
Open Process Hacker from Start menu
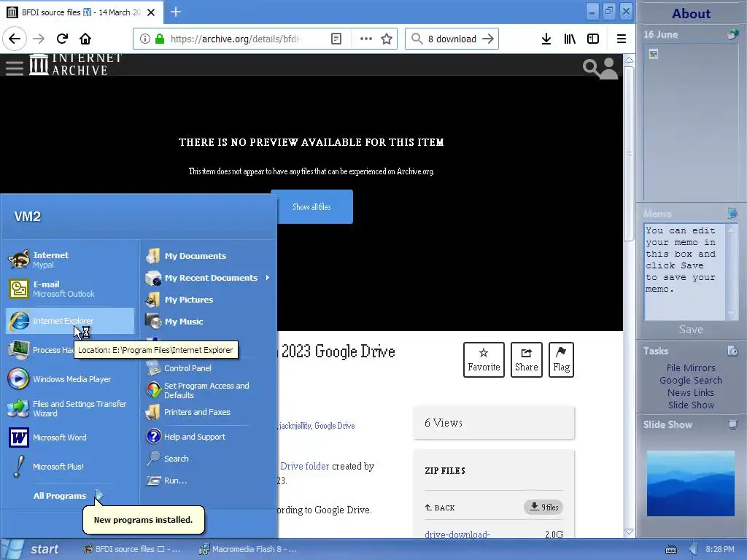pos(41,350)
